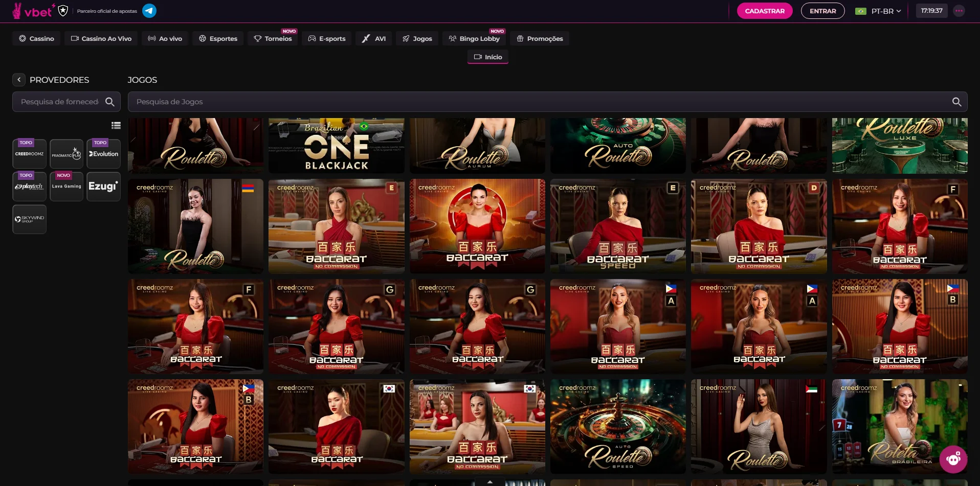Screen dimensions: 980x486
Task: Open the Brazilian ONE Blackjack game
Action: pyautogui.click(x=337, y=146)
